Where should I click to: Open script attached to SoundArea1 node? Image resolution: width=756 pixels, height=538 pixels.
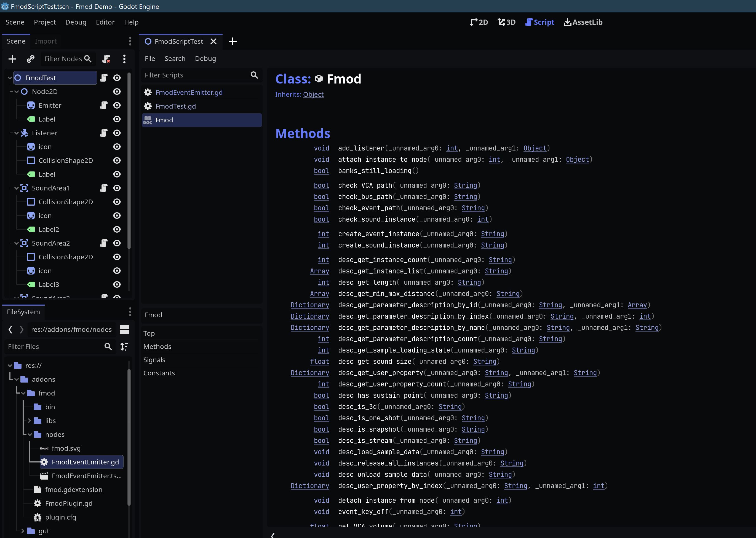[104, 188]
